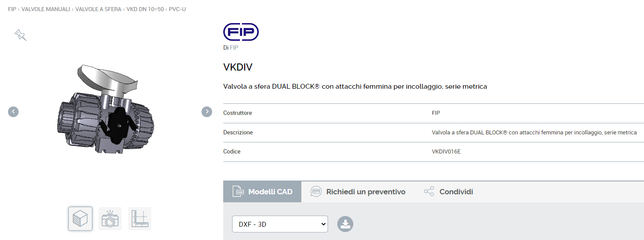Select the 3D model view thumbnail

click(x=80, y=219)
